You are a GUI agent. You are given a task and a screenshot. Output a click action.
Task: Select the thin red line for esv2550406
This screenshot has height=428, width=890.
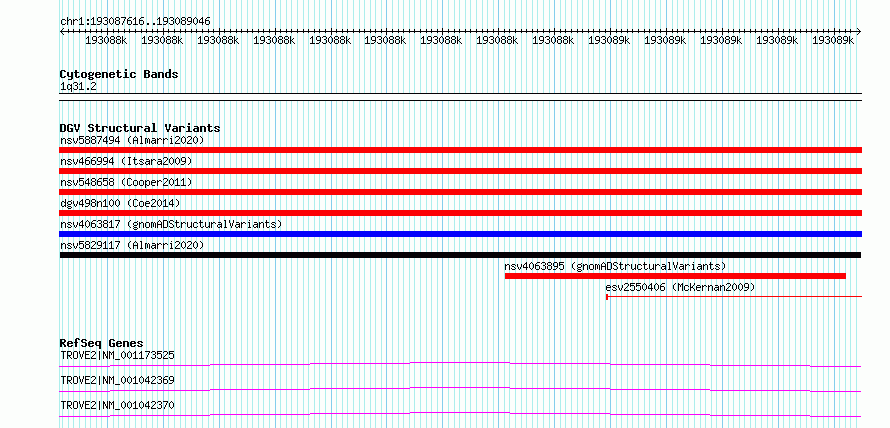point(734,296)
